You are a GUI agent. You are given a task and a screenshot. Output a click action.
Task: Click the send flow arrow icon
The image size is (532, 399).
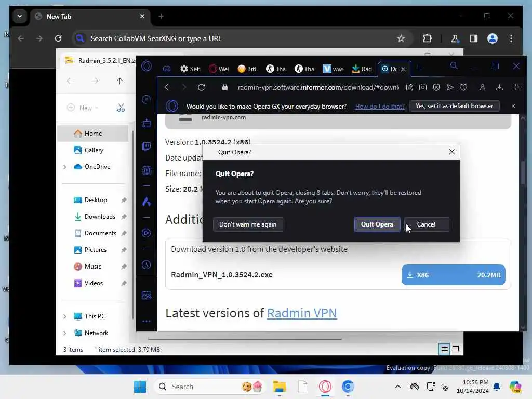(x=450, y=87)
